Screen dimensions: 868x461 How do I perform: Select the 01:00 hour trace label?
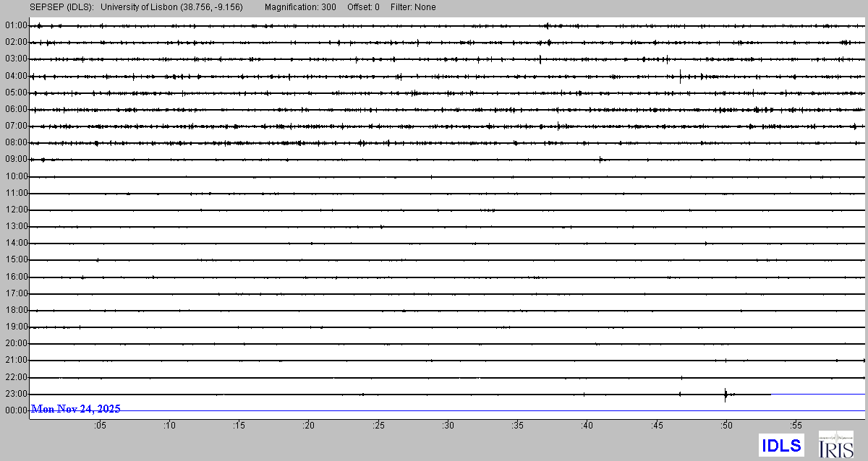[16, 25]
